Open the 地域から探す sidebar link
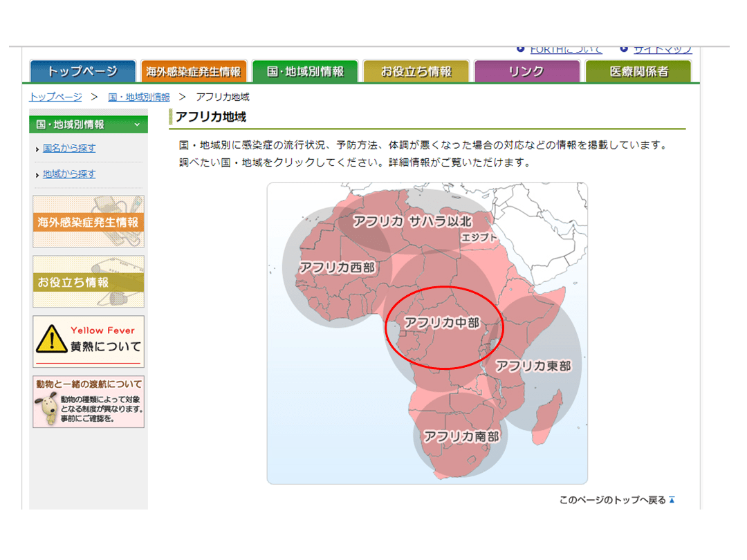 coord(69,174)
